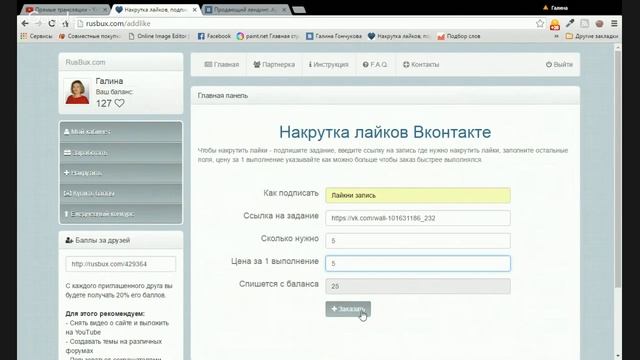The height and width of the screenshot is (360, 640).
Task: Click the grey RSS-style extension icon
Action: click(584, 24)
